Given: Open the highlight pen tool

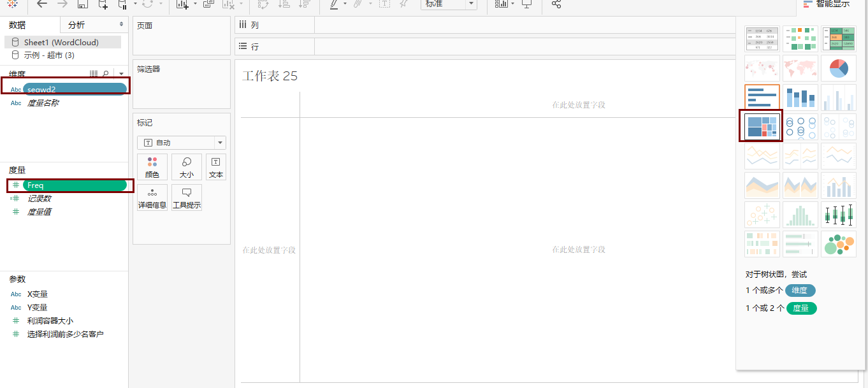Looking at the screenshot, I should point(334,4).
